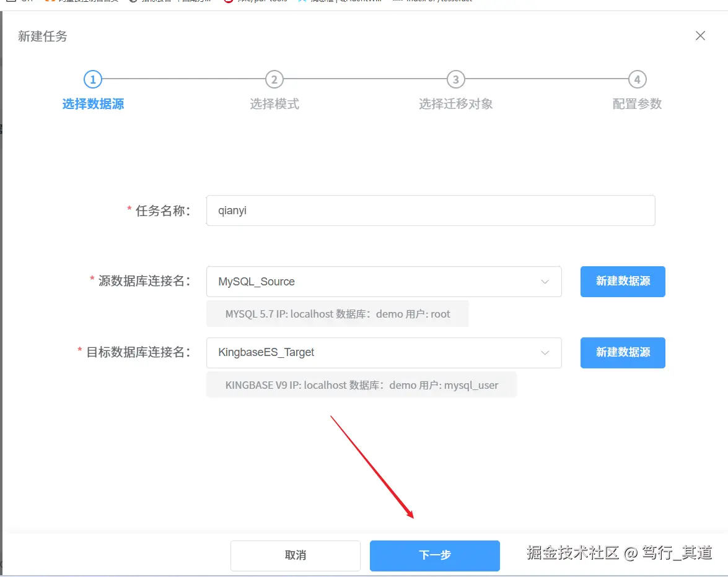Click the MYSQL 5.7 connection info banner

337,313
